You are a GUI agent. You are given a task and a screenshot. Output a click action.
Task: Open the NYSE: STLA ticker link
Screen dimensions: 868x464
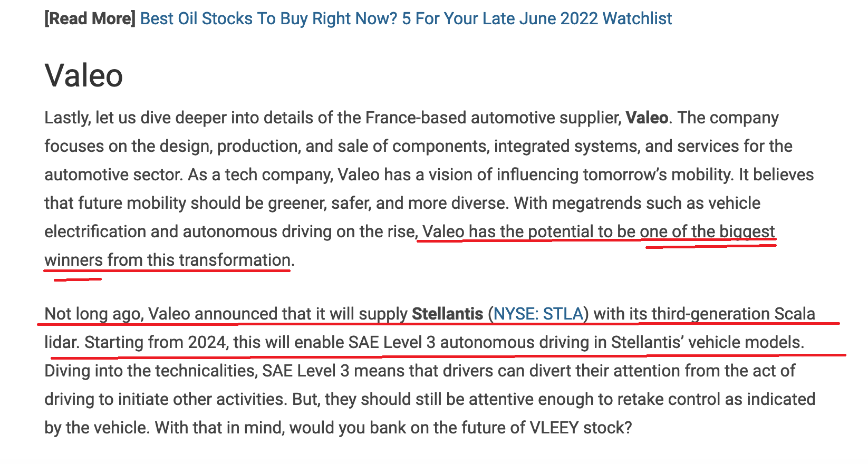[538, 314]
